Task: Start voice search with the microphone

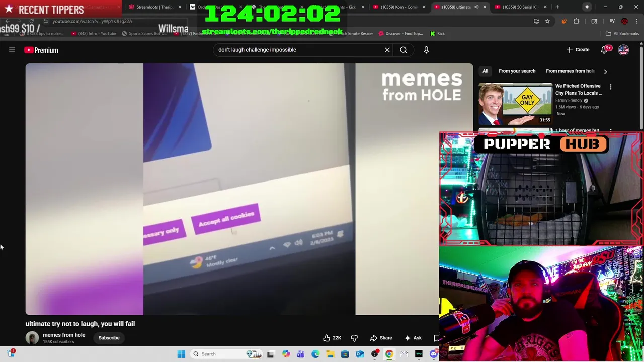Action: 426,50
